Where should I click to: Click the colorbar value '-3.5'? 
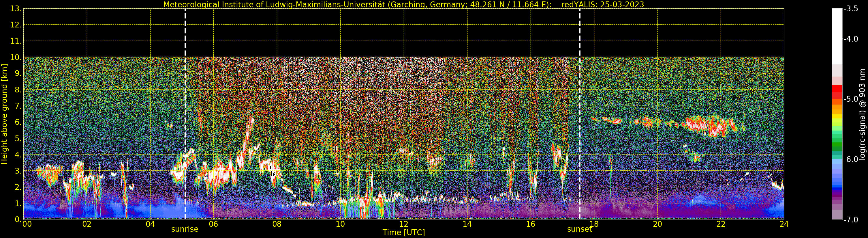click(851, 9)
